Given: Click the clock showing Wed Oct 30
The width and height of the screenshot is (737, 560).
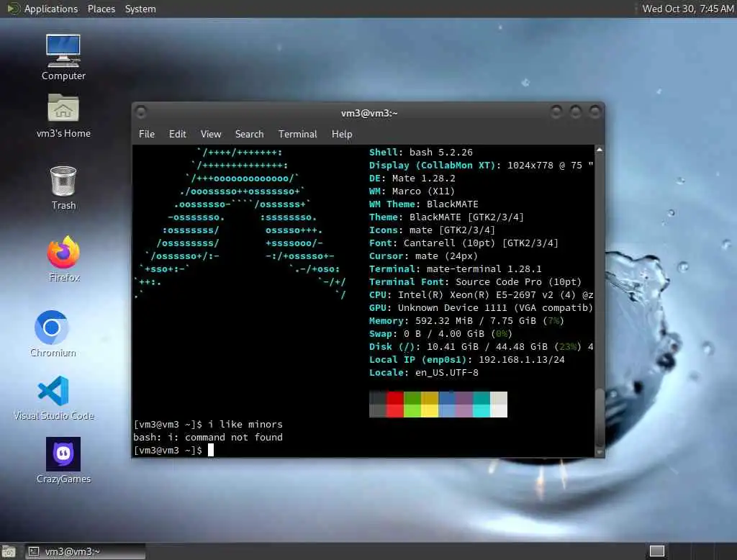Looking at the screenshot, I should [687, 9].
